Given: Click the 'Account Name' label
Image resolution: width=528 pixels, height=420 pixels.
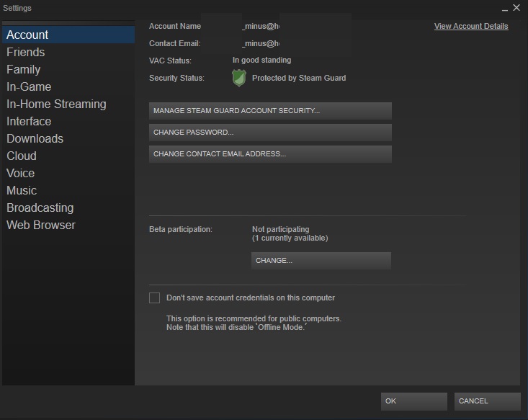Looking at the screenshot, I should pyautogui.click(x=175, y=26).
